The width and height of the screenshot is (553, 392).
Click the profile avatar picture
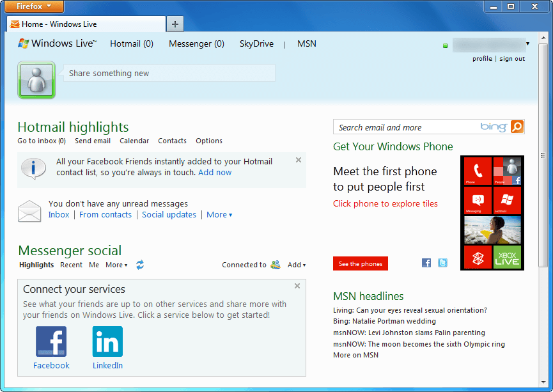pos(36,80)
